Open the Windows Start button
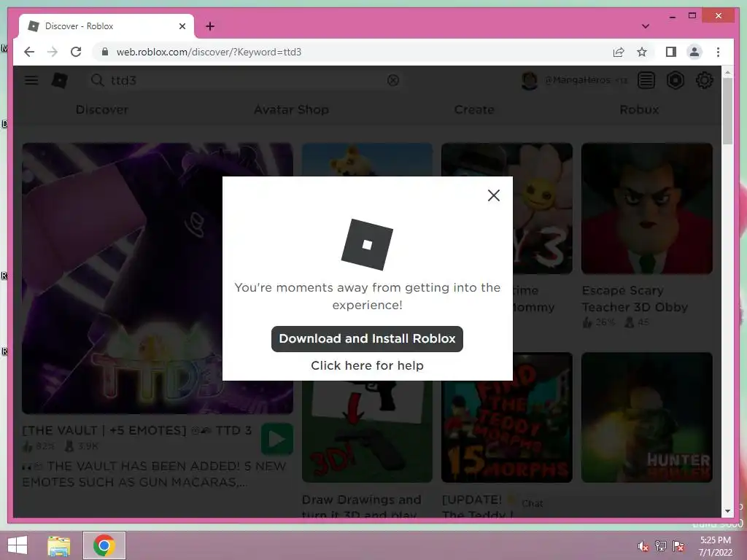 coord(18,545)
